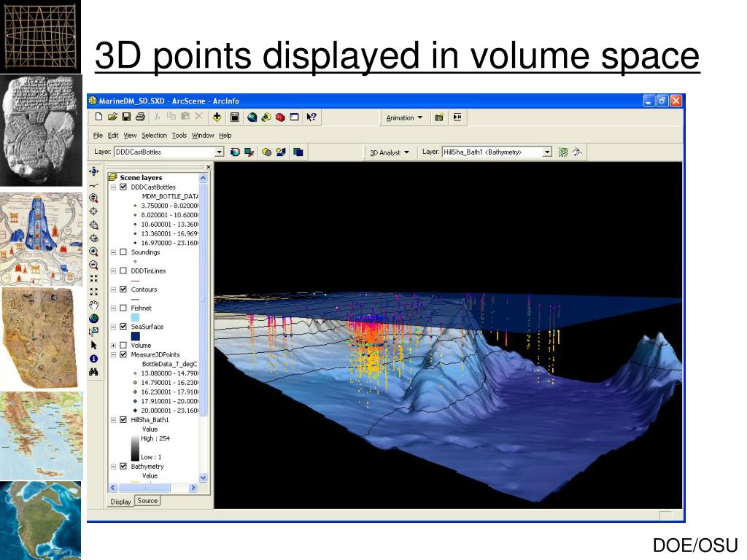This screenshot has width=747, height=560.
Task: Click the Create Contours icon beside Bathymetry layer
Action: coord(563,152)
